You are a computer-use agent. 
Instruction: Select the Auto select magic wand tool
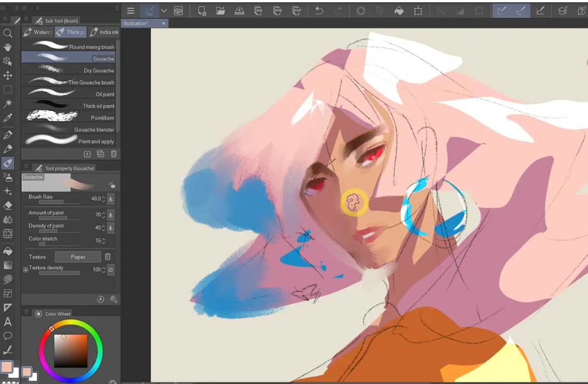pos(8,103)
